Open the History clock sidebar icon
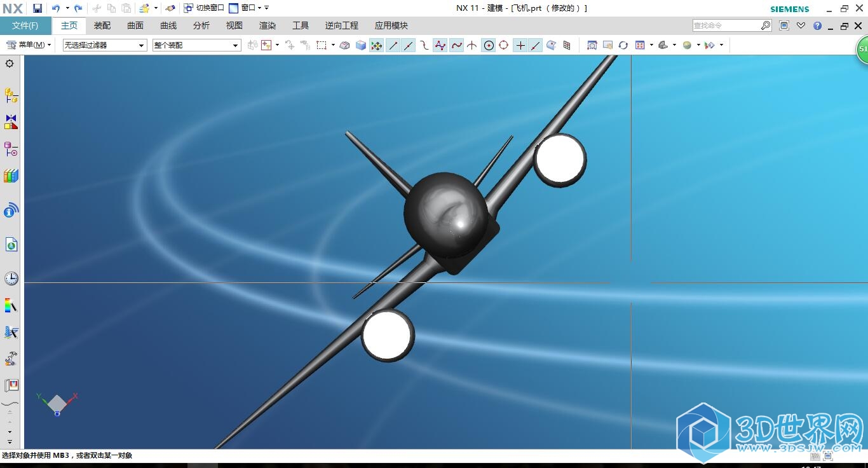The width and height of the screenshot is (868, 468). click(x=11, y=279)
